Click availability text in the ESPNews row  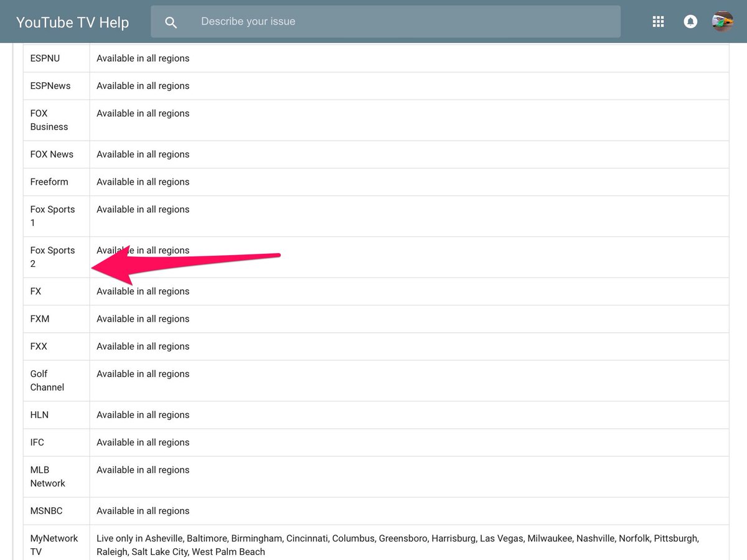143,86
